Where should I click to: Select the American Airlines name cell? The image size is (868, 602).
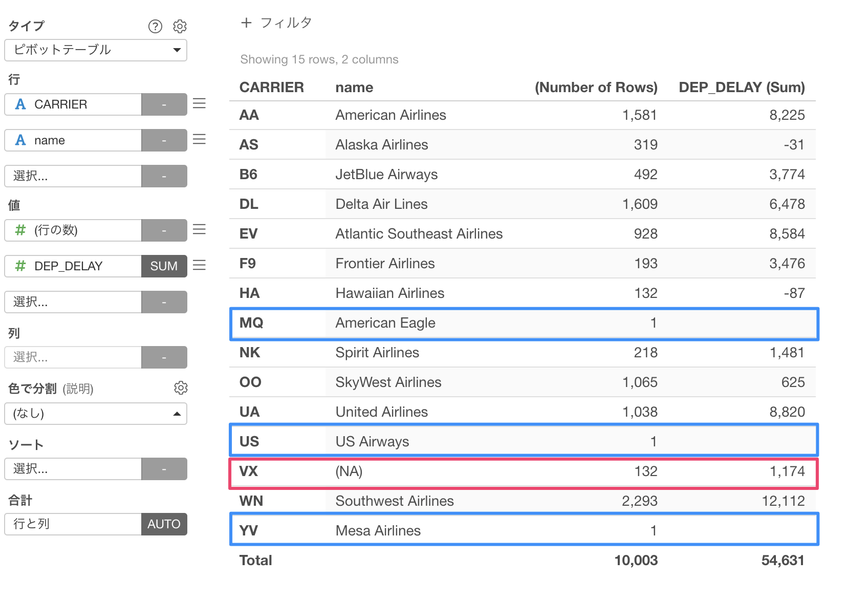[391, 115]
